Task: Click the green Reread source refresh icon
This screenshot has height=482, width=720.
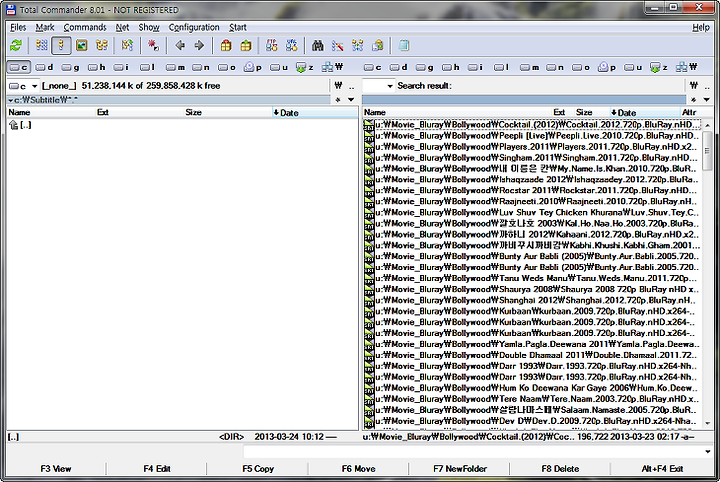Action: point(16,45)
